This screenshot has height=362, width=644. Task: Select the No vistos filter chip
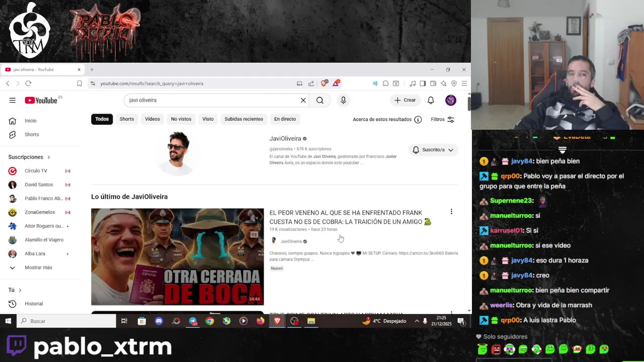coord(181,119)
